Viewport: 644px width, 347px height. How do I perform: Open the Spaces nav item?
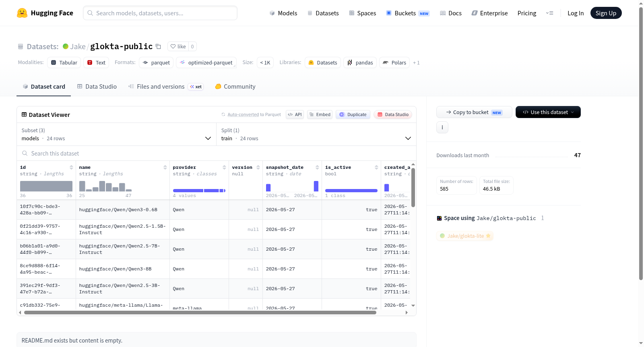[362, 13]
